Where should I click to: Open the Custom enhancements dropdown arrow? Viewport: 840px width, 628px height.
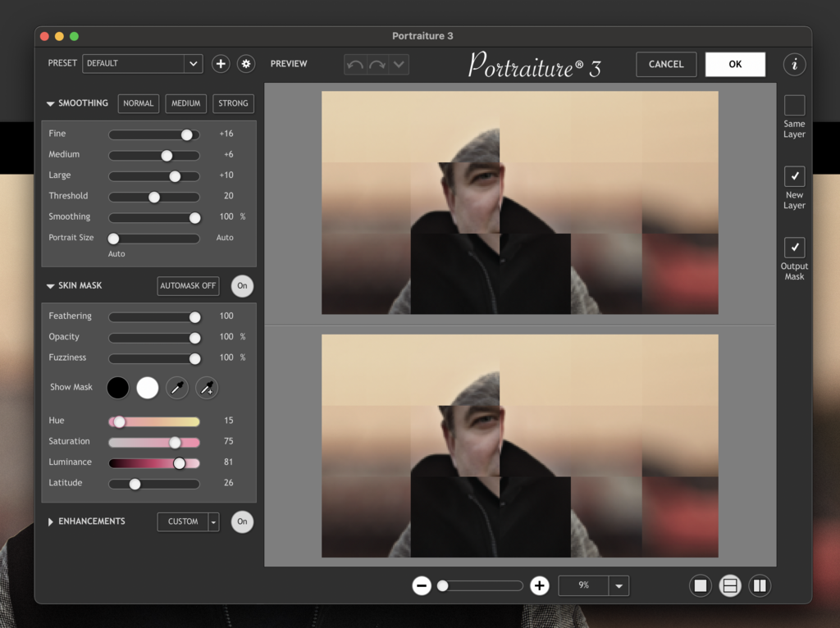[214, 522]
